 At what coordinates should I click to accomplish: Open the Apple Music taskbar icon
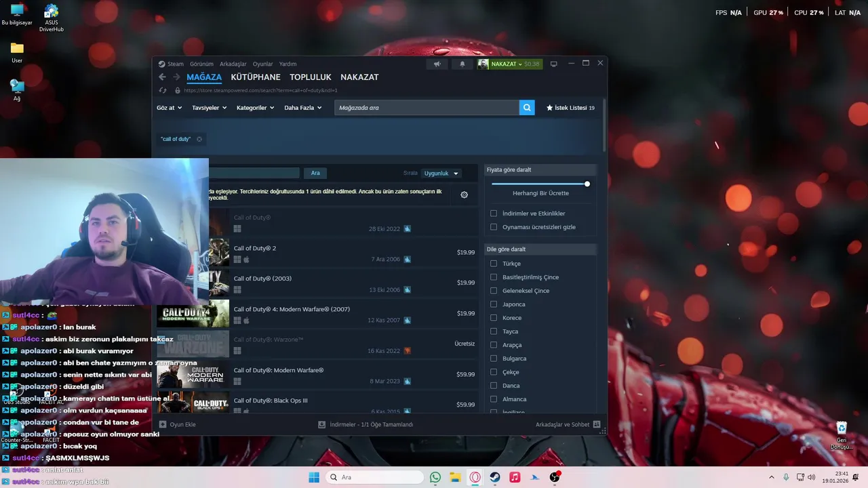click(x=515, y=477)
